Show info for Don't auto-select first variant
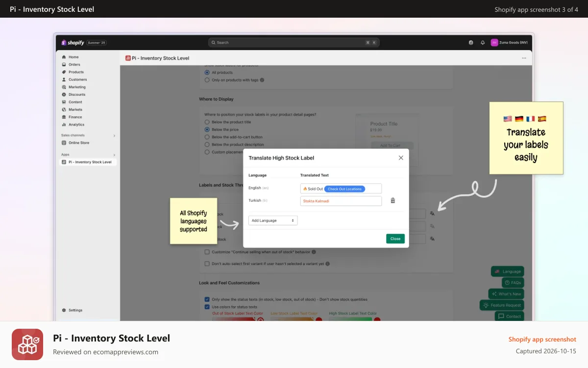The width and height of the screenshot is (588, 368). [327, 263]
